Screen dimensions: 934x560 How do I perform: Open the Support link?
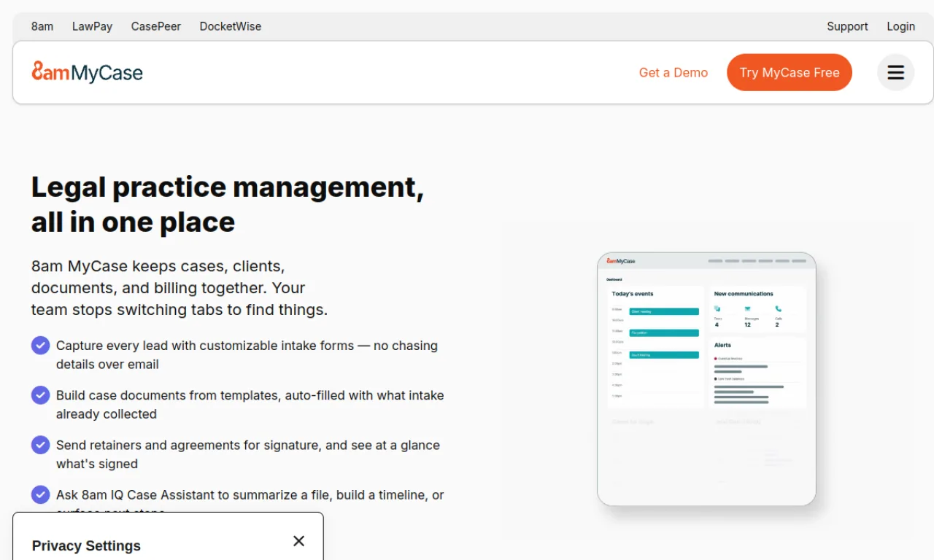point(847,26)
